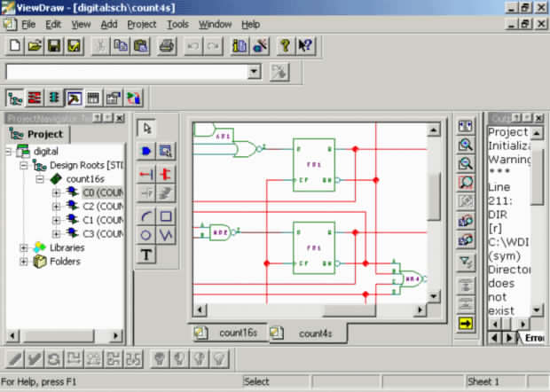The width and height of the screenshot is (550, 392).
Task: Select the Arc drawing tool
Action: click(145, 216)
